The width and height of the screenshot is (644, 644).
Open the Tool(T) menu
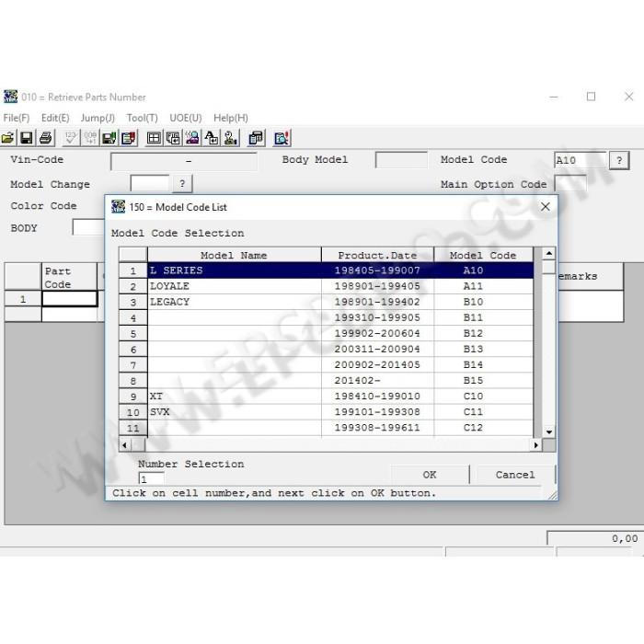(x=142, y=118)
